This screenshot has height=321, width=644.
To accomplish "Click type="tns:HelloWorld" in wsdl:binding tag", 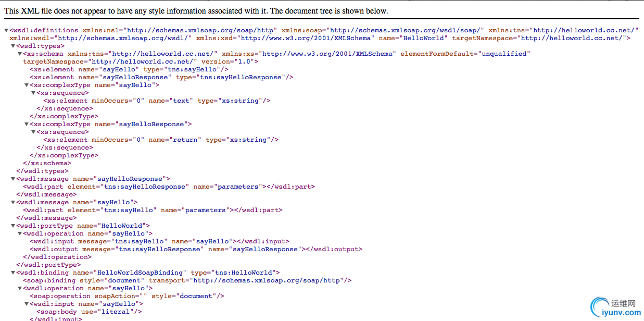I will pos(233,273).
